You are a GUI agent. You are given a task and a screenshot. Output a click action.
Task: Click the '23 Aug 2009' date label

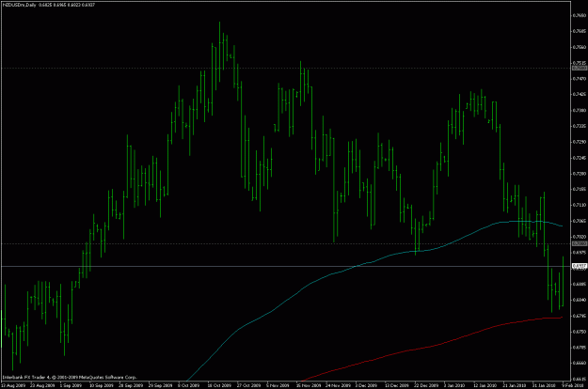40,385
